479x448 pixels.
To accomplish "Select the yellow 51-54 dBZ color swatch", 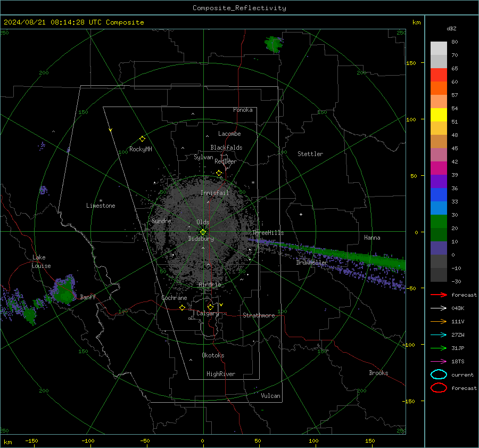I will point(439,115).
